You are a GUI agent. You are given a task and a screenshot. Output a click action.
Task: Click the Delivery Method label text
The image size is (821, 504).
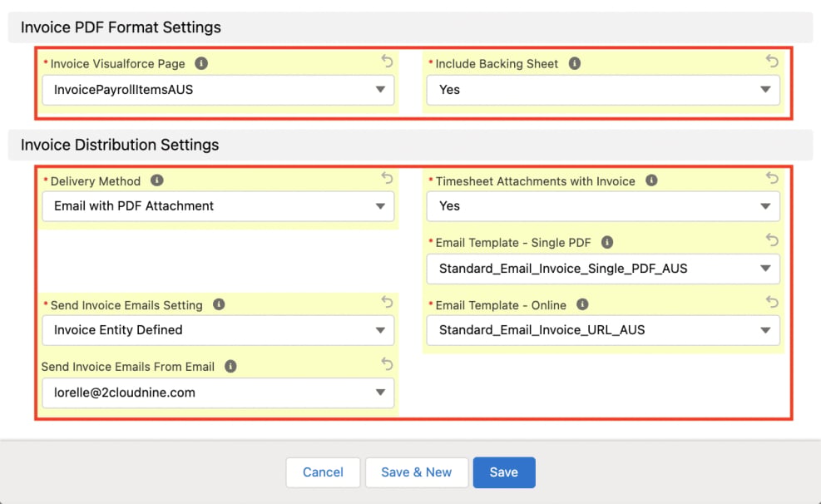[x=96, y=181]
